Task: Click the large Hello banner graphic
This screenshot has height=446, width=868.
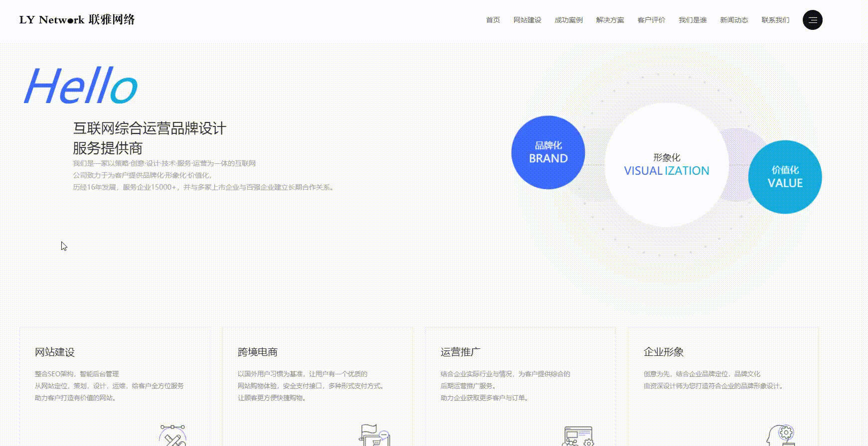Action: [81, 86]
